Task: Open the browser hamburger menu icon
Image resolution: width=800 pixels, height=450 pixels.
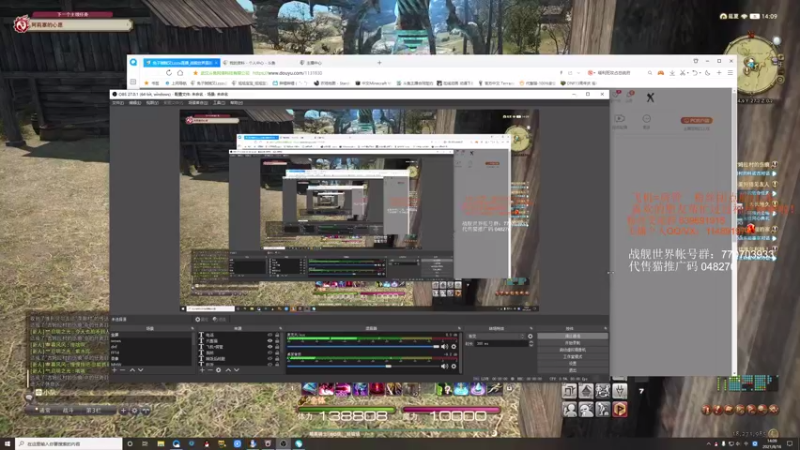Action: (730, 73)
